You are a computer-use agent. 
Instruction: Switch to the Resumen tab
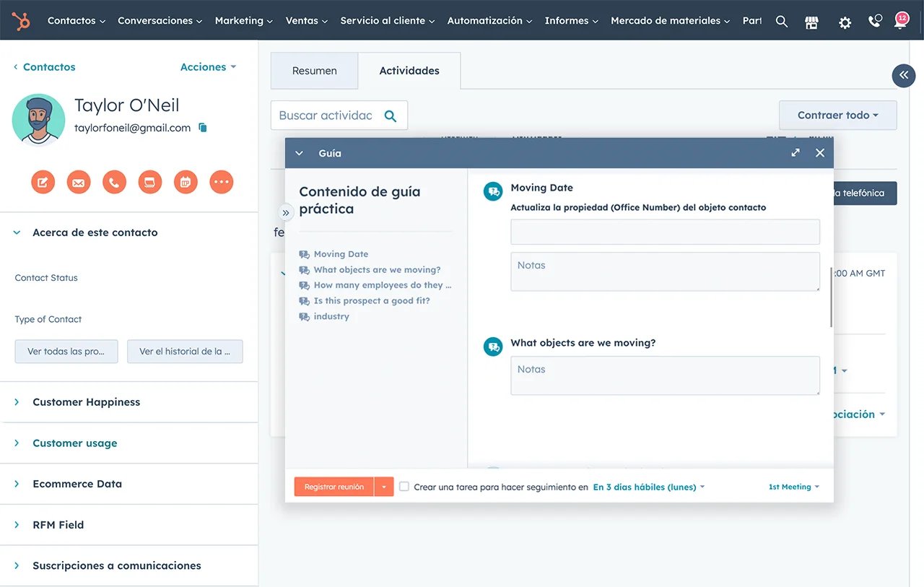(315, 71)
